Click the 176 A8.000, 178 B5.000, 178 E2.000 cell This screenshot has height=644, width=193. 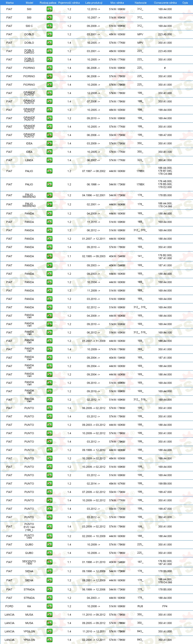(165, 184)
